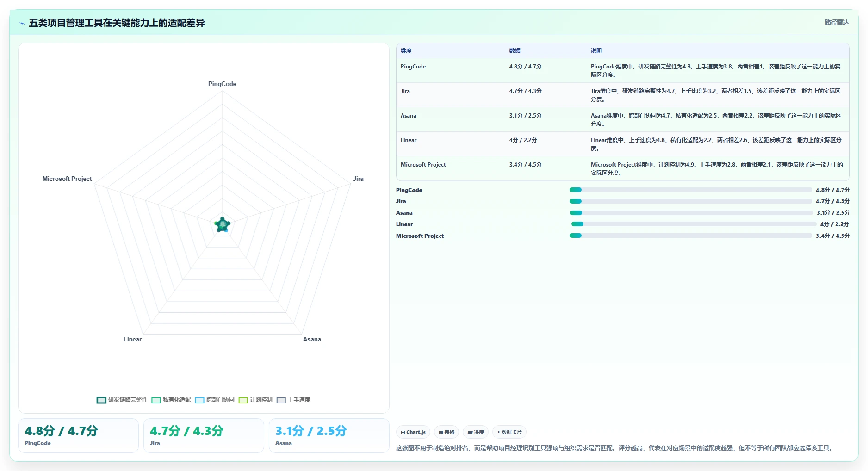Click the 数据 column header
This screenshot has height=471, width=868.
tap(515, 51)
